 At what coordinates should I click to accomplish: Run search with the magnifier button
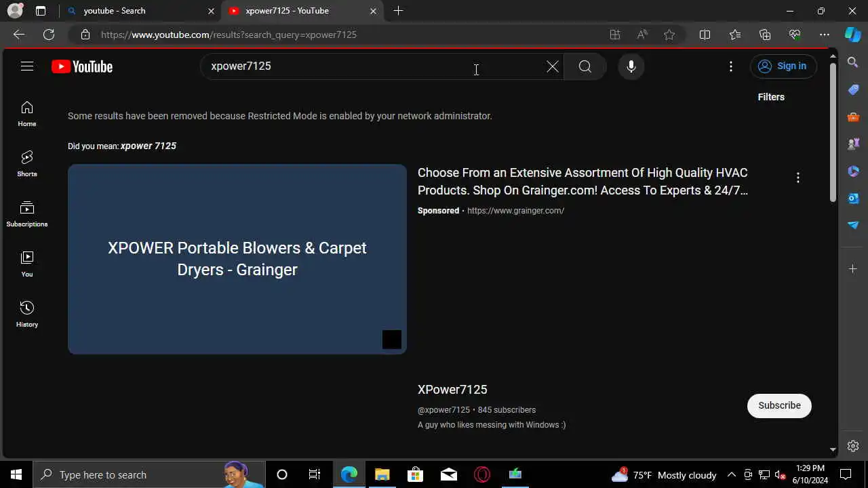click(585, 66)
